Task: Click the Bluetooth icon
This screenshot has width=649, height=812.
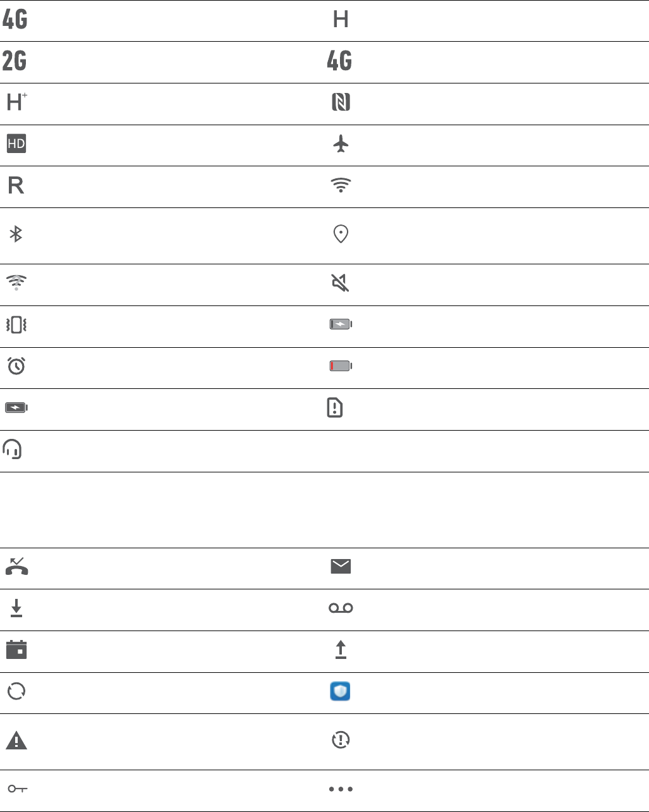Action: (16, 235)
